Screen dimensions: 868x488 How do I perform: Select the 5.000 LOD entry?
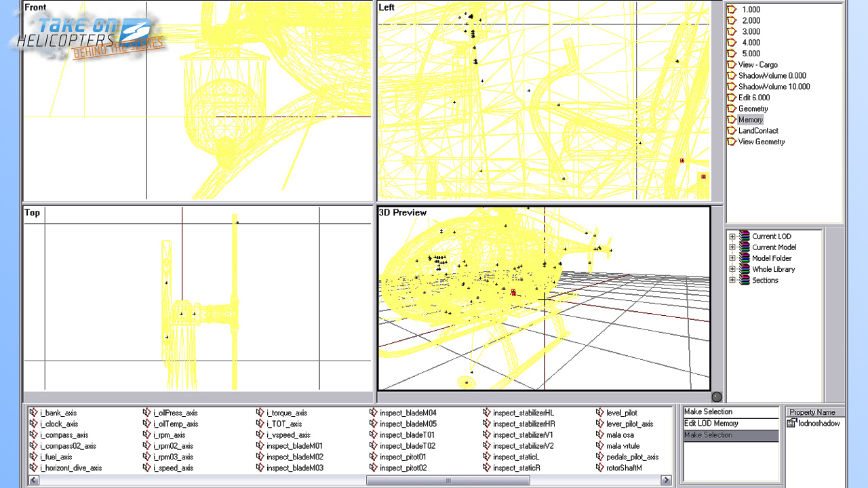pos(751,54)
